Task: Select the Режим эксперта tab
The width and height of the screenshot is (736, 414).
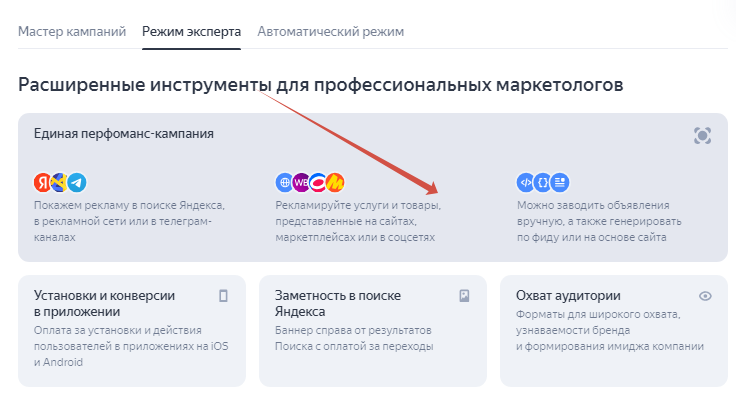Action: point(191,31)
